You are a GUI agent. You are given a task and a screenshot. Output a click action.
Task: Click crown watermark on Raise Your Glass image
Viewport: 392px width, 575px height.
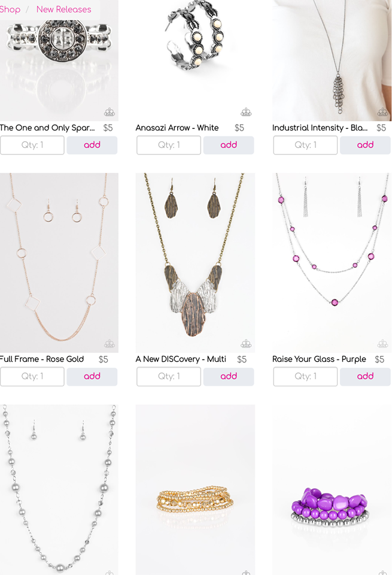[x=383, y=344]
